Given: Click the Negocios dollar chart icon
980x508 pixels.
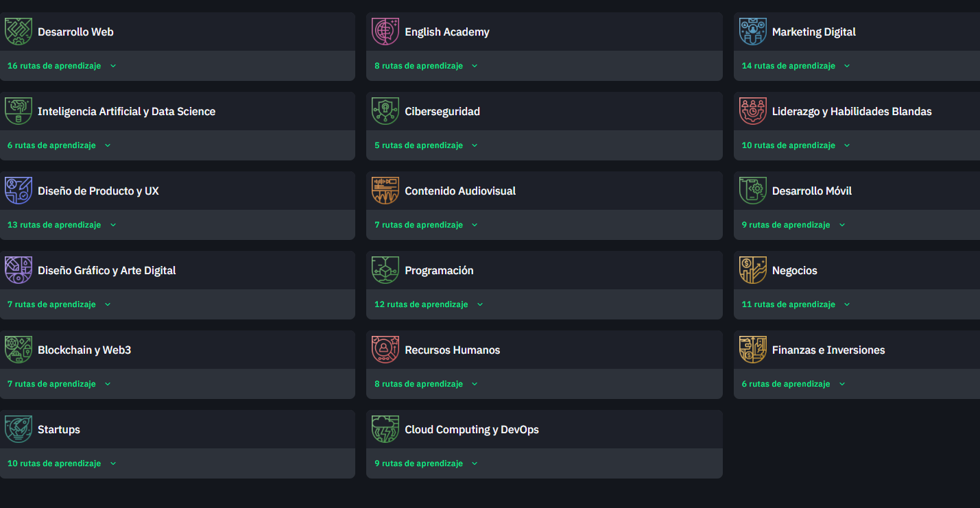Looking at the screenshot, I should pos(752,270).
